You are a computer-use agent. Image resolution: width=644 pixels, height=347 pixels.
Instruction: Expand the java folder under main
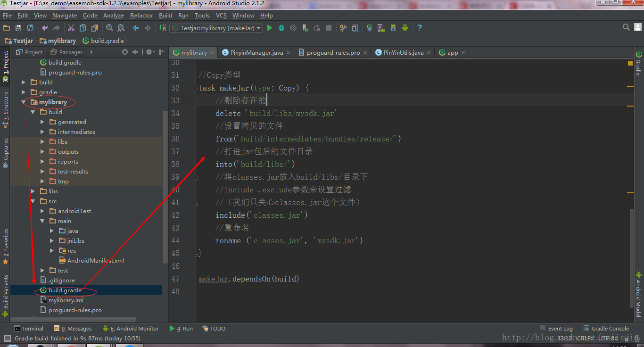point(52,231)
